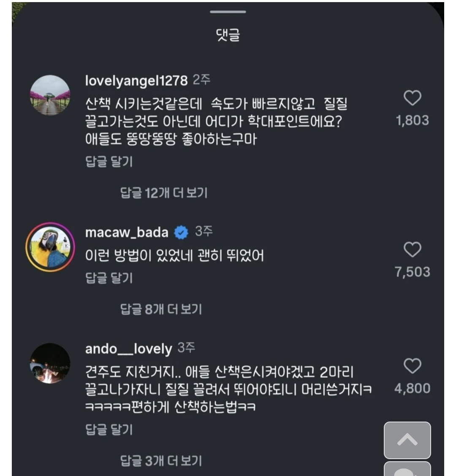Click the macaw_bada verified badge
The image size is (456, 476).
point(182,233)
